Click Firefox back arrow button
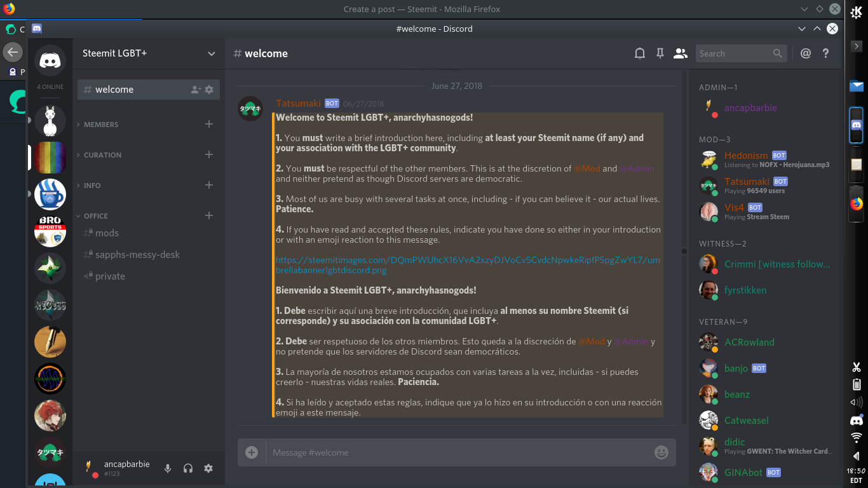The height and width of the screenshot is (488, 868). 12,52
